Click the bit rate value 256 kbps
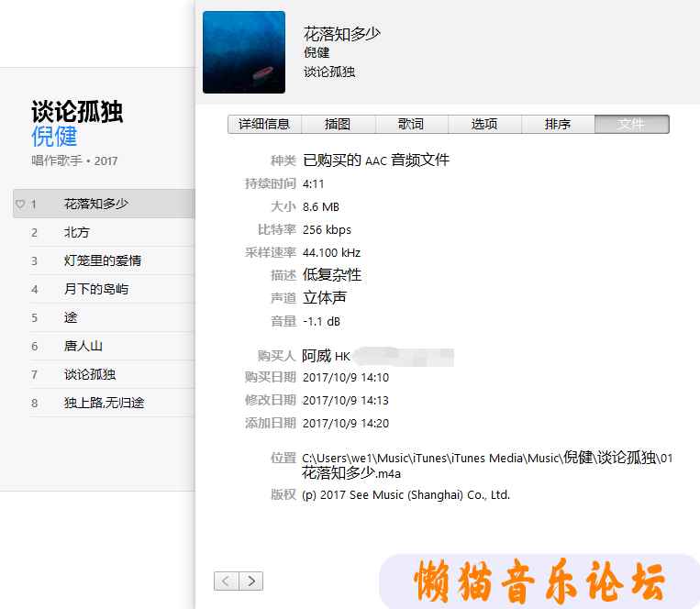The image size is (700, 609). (327, 230)
